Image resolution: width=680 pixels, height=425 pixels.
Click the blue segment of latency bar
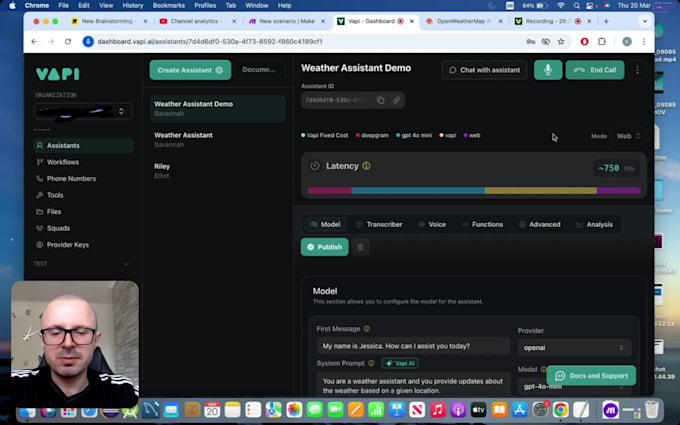pos(418,190)
